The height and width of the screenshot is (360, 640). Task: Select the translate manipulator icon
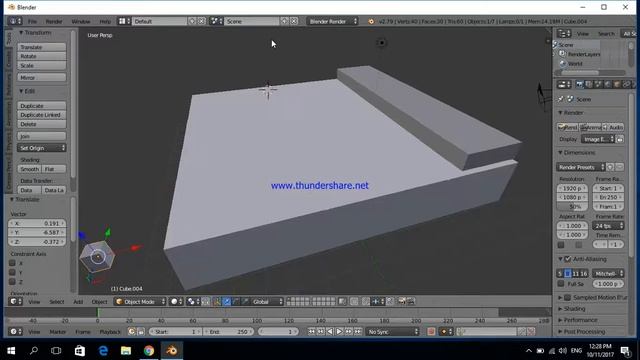click(227, 302)
